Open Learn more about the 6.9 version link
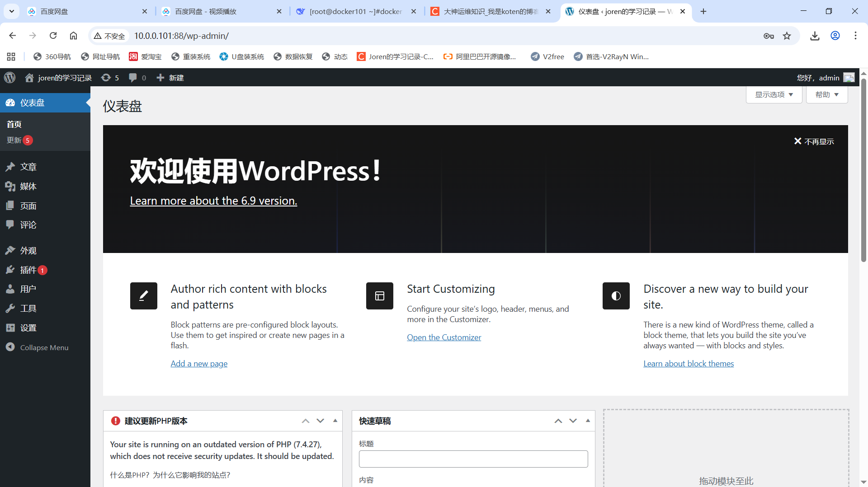Viewport: 868px width, 487px height. click(213, 201)
